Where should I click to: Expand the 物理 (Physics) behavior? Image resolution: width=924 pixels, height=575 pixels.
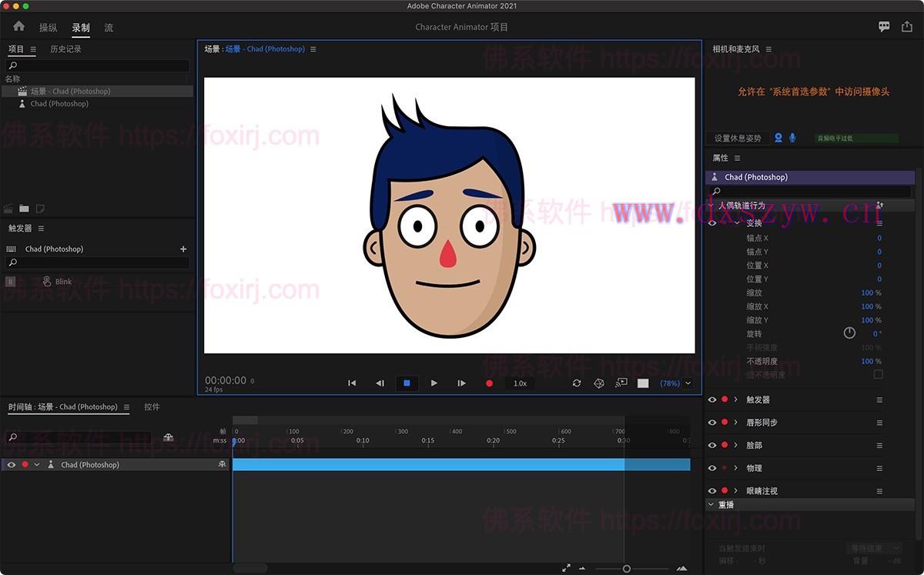(736, 468)
